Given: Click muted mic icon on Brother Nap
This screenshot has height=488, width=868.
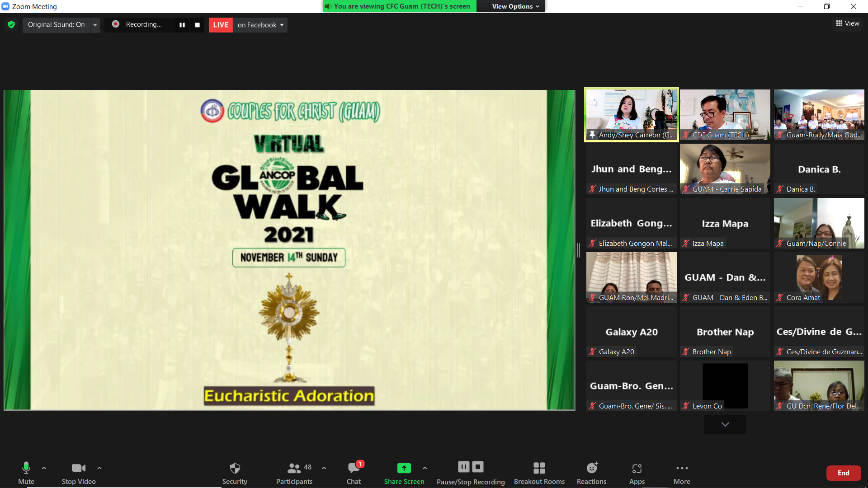Looking at the screenshot, I should coord(686,352).
